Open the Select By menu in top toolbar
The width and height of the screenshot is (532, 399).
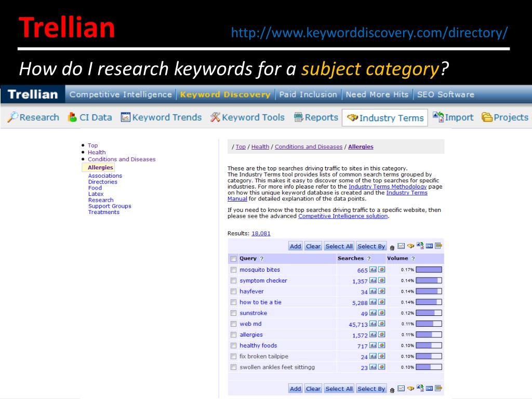pyautogui.click(x=371, y=246)
